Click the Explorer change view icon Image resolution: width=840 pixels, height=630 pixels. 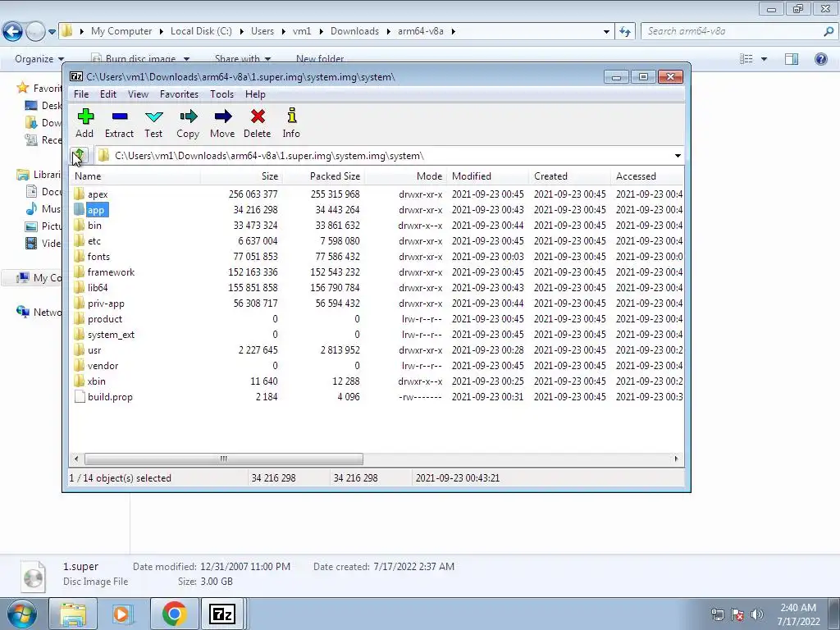746,59
